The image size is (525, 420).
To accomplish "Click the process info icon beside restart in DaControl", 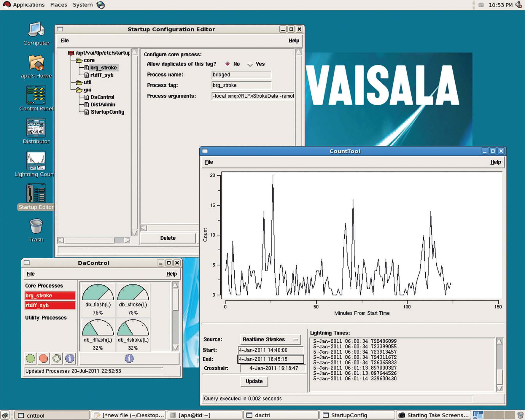I will tap(70, 358).
